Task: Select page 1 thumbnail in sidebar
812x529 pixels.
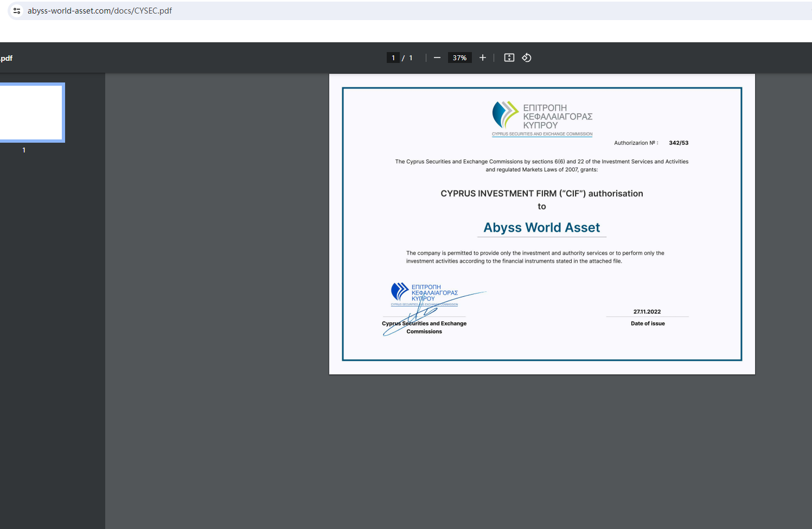Action: pos(31,112)
